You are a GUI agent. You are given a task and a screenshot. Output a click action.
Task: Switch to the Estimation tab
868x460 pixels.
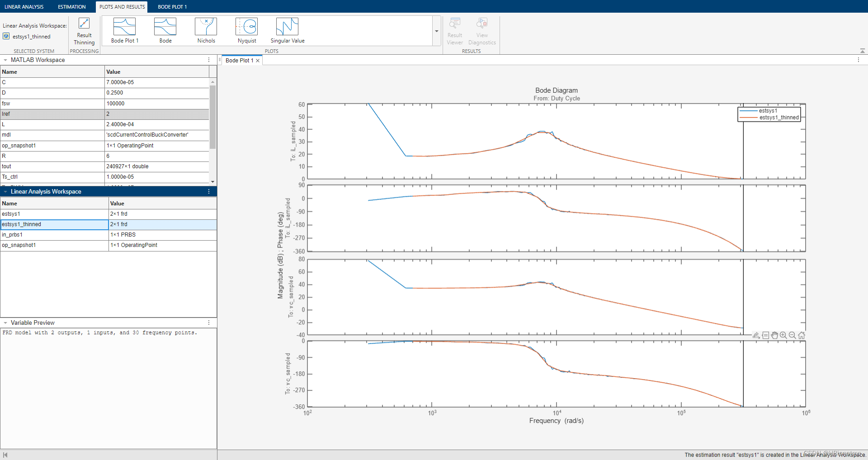[72, 7]
